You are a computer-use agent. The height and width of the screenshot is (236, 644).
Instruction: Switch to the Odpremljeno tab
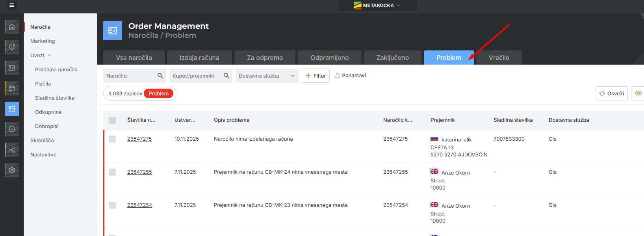(x=330, y=58)
